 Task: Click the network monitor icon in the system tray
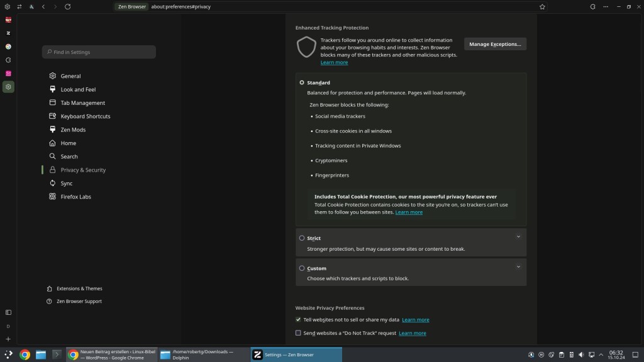591,354
